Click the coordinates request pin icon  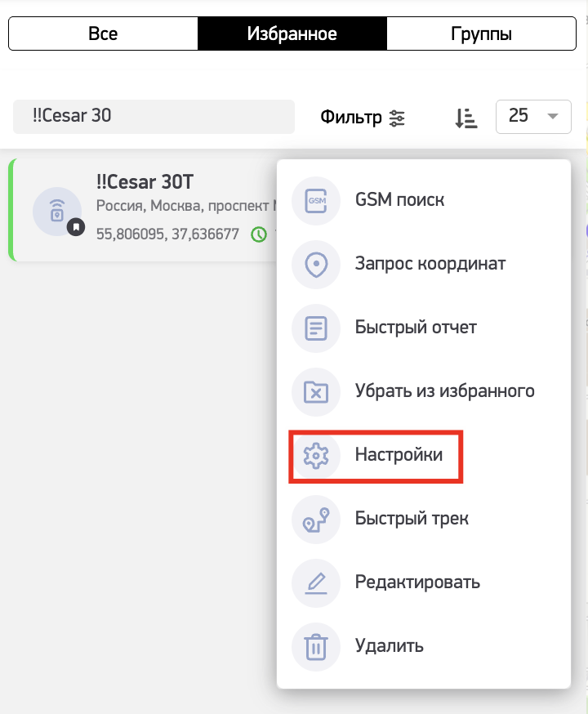click(315, 264)
